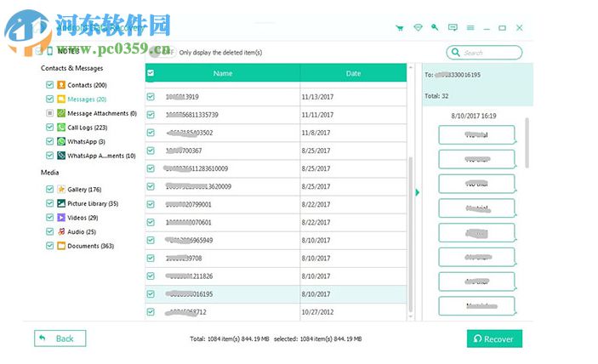Click the Picture Library icon
The height and width of the screenshot is (364, 598).
(x=61, y=203)
